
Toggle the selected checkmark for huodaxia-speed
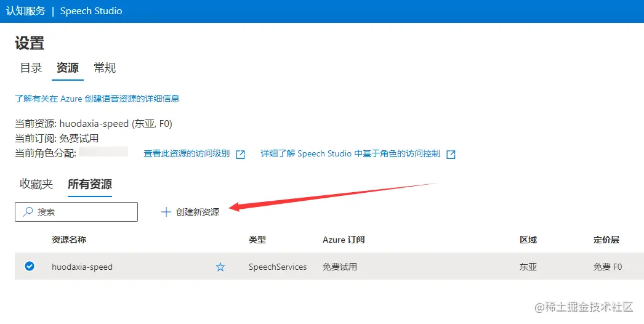coord(29,267)
